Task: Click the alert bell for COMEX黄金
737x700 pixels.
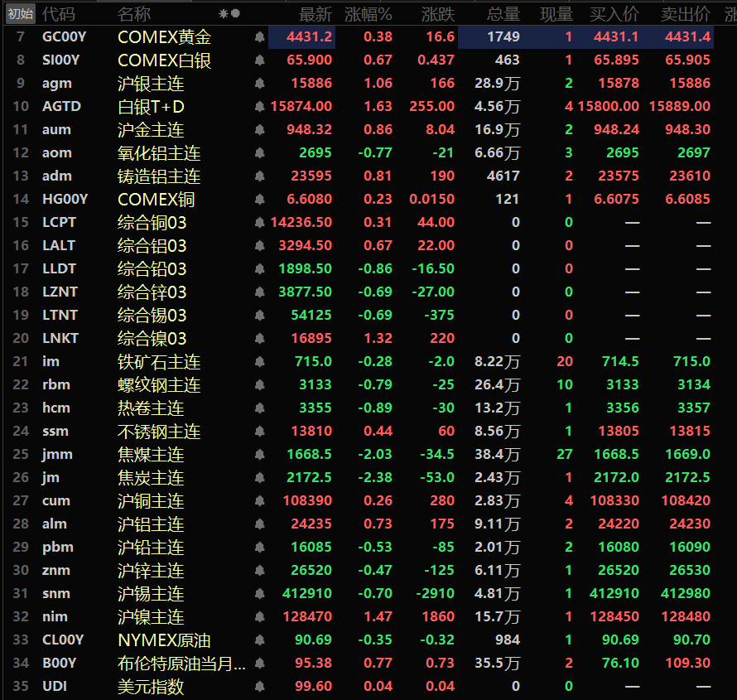Action: [259, 36]
